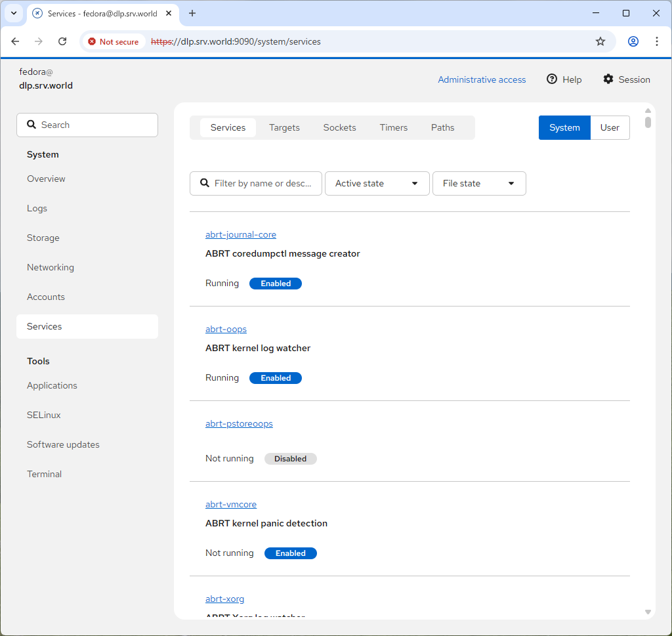Screen dimensions: 672x636
Task: Open Chrome three-dot menu
Action: 656,41
